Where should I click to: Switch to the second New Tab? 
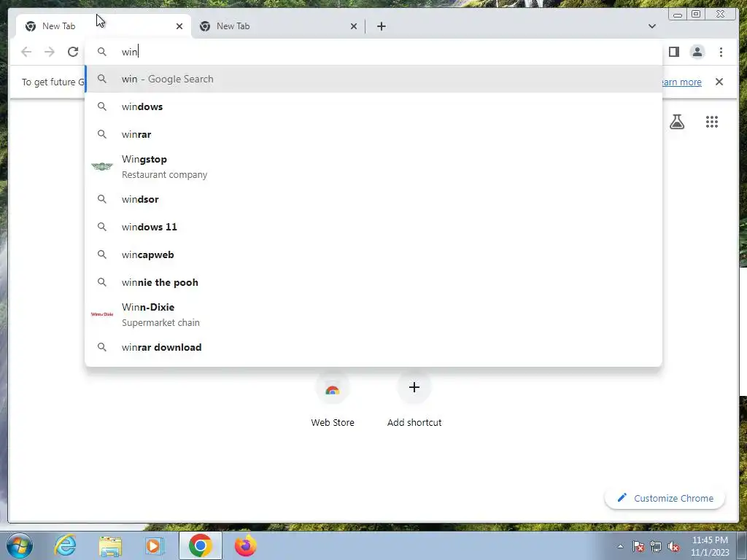278,26
